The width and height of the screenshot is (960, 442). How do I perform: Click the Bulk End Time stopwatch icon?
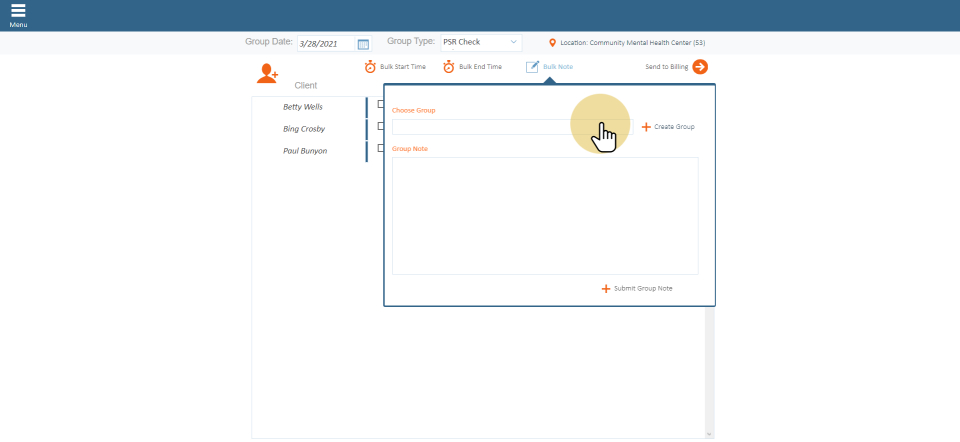pos(449,67)
